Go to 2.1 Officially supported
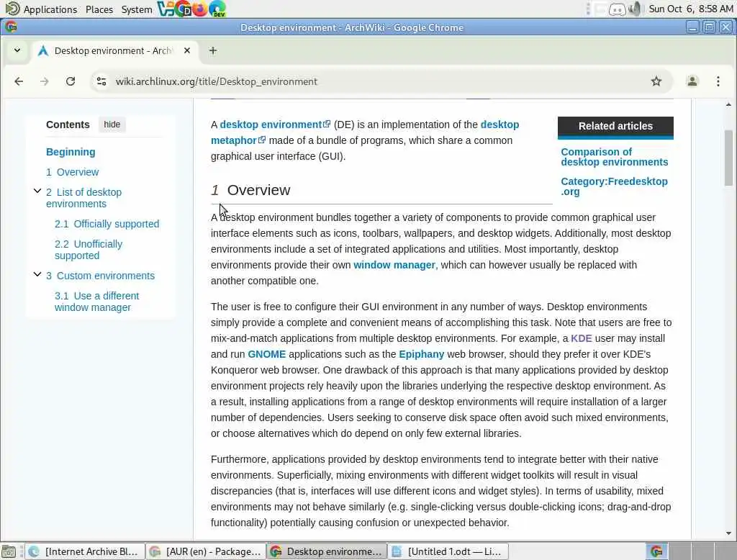 click(107, 224)
